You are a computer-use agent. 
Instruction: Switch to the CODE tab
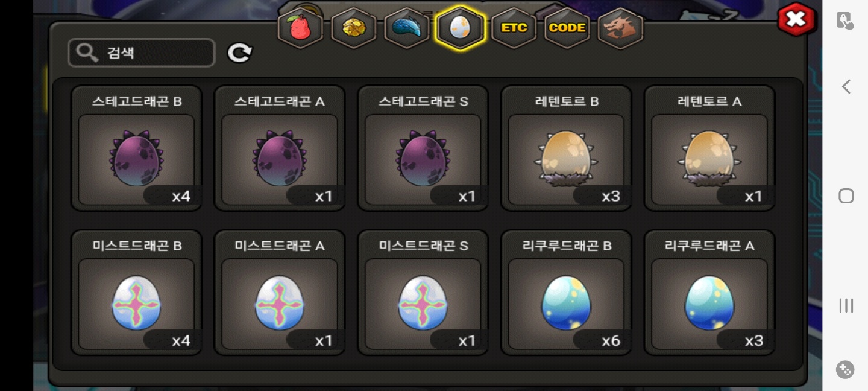(x=567, y=28)
